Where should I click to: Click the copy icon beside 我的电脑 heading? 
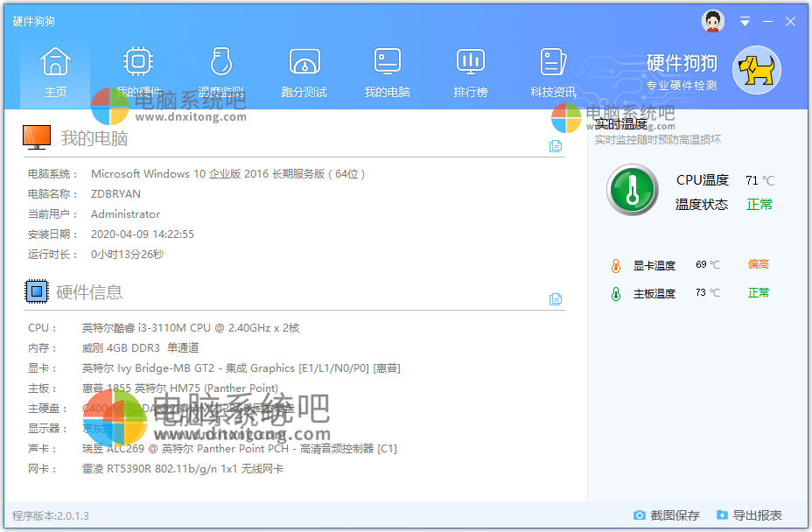pos(556,146)
